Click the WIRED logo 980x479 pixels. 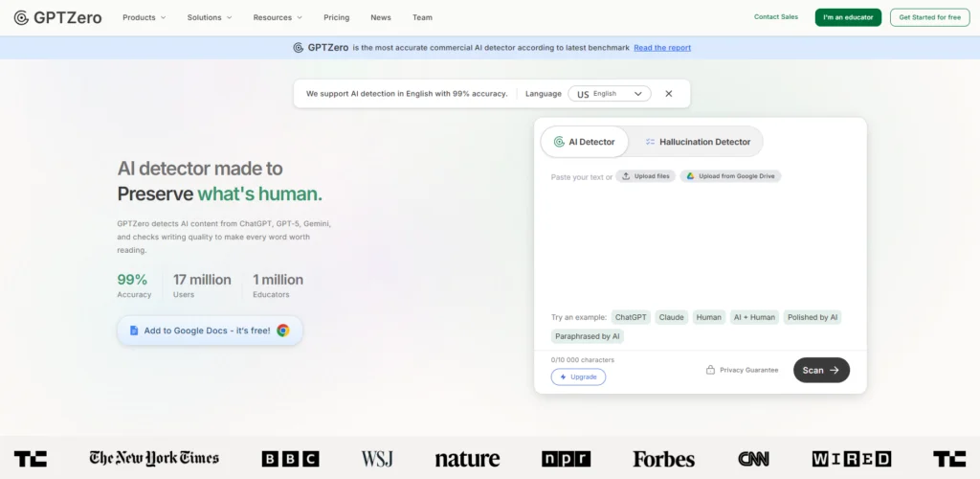(x=851, y=459)
